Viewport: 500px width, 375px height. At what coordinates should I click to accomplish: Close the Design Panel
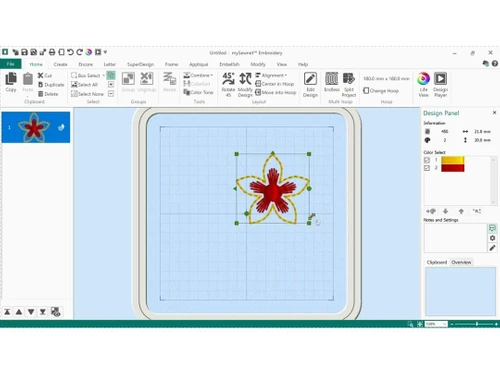(494, 113)
